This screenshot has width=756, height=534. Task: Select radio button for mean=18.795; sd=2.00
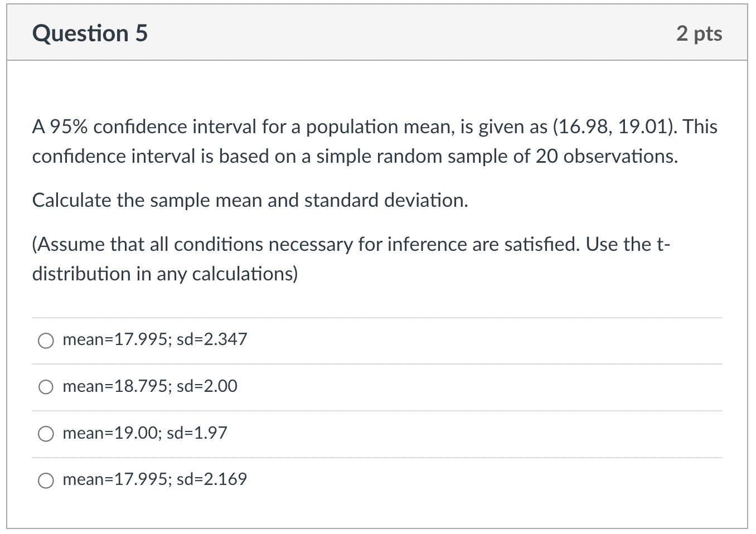point(46,387)
